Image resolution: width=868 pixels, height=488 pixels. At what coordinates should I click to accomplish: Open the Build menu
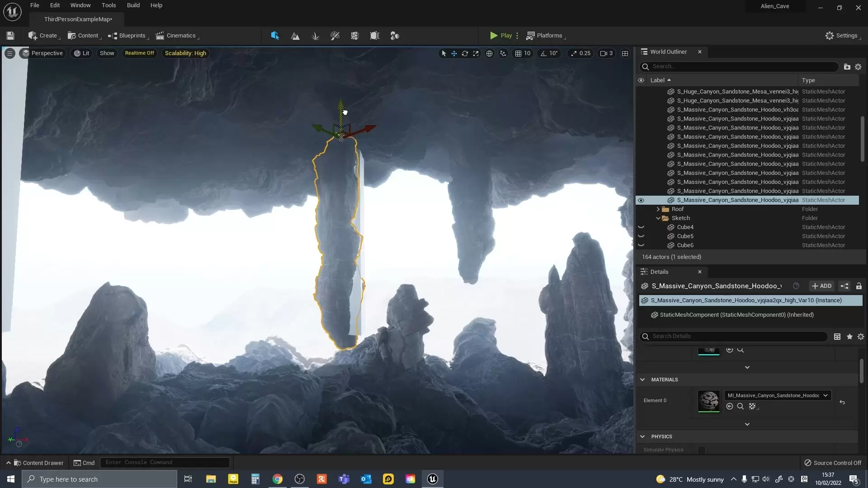pos(133,5)
